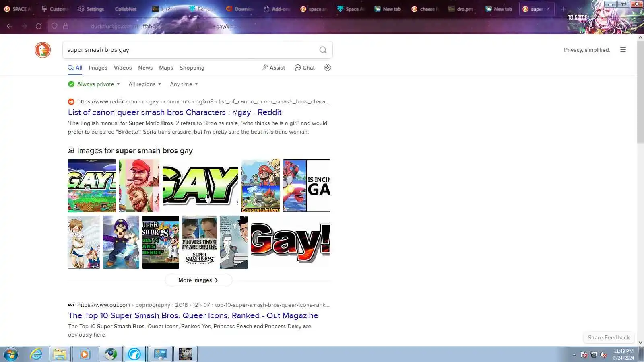Open the winged angel character image thumbnail
The image size is (644, 362).
(x=84, y=242)
